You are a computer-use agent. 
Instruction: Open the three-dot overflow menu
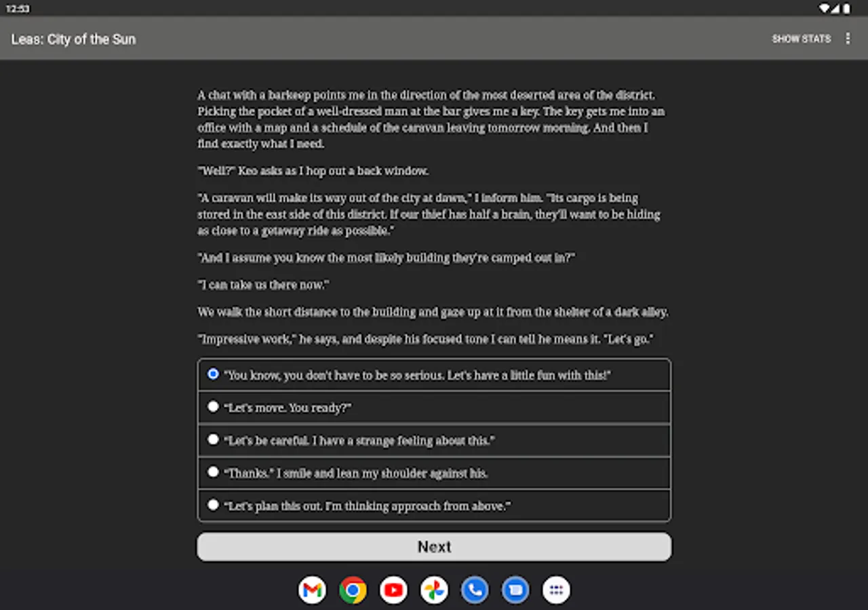[x=848, y=39]
